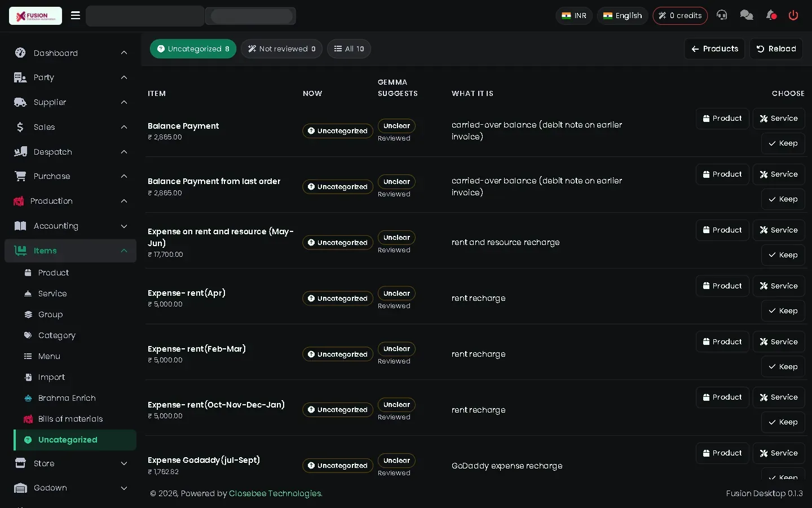Click the first blank header input field
812x508 pixels.
click(x=145, y=16)
